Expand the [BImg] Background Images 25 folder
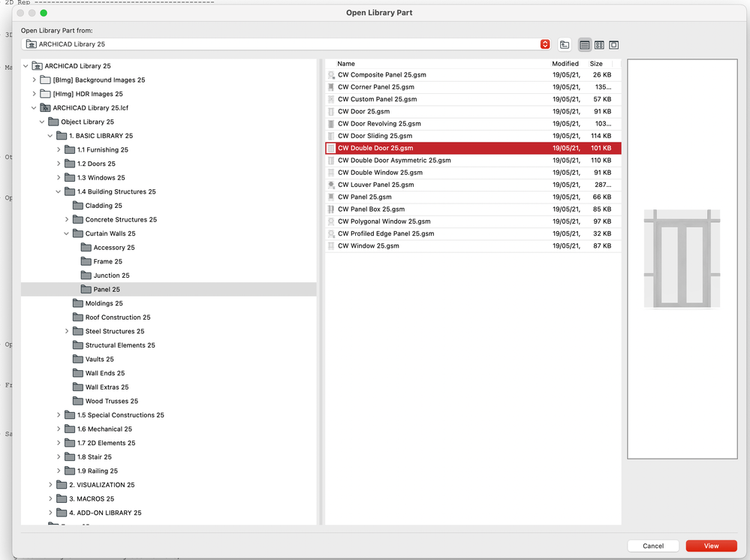Viewport: 750px width, 560px height. (34, 80)
